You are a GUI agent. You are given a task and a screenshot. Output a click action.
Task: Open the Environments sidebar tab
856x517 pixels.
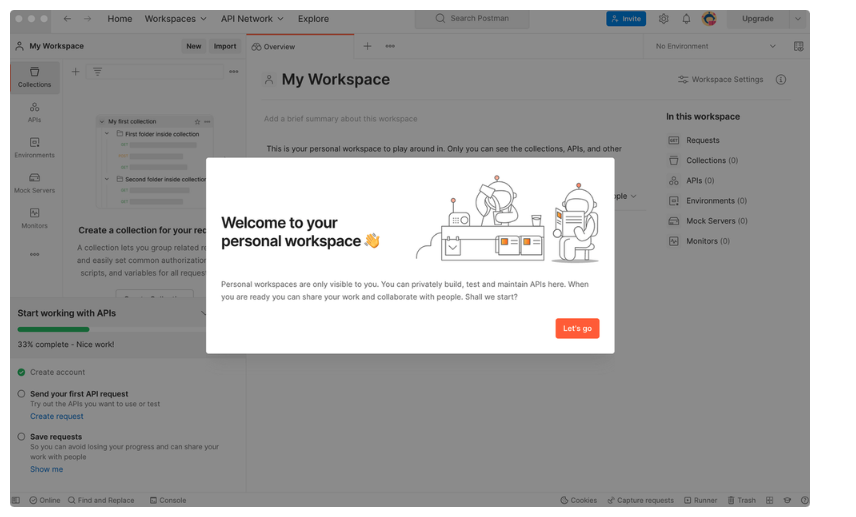pyautogui.click(x=34, y=148)
